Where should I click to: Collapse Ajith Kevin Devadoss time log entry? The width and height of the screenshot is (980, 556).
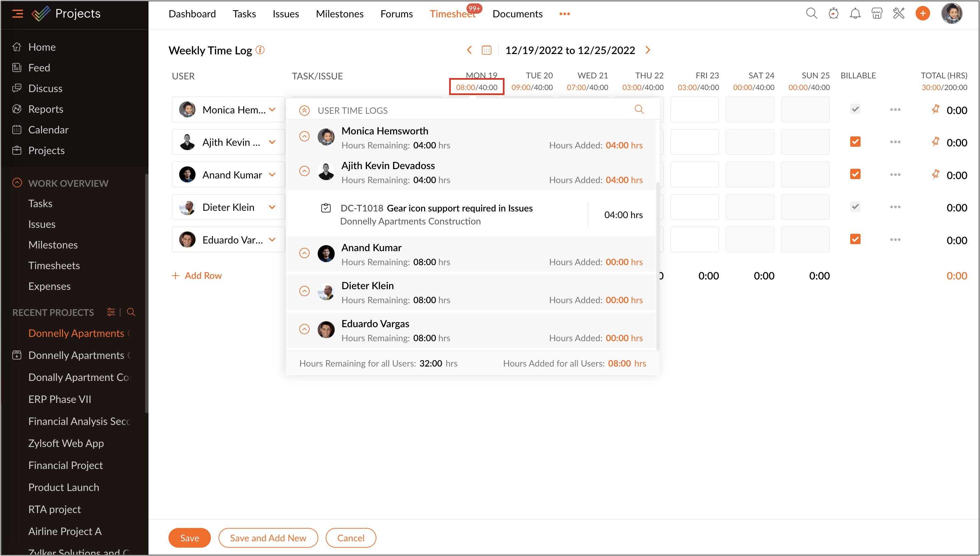[x=304, y=171]
